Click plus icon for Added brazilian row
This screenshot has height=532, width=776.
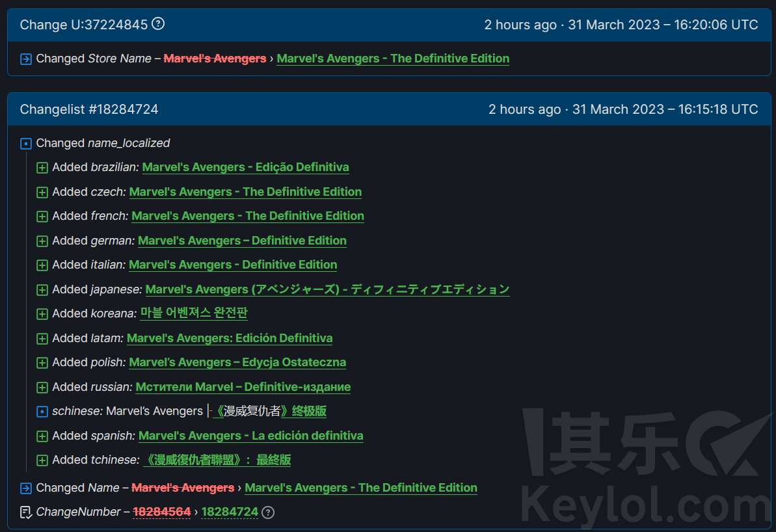click(42, 168)
